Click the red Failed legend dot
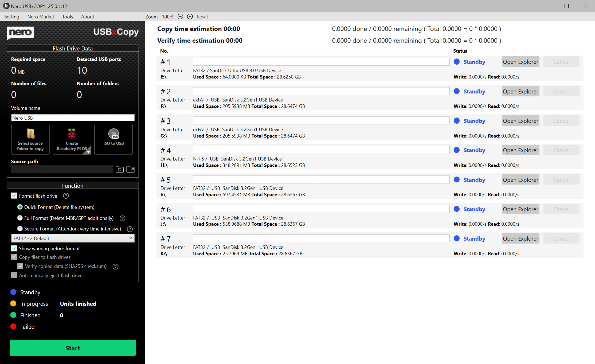The width and height of the screenshot is (595, 364). click(x=13, y=327)
